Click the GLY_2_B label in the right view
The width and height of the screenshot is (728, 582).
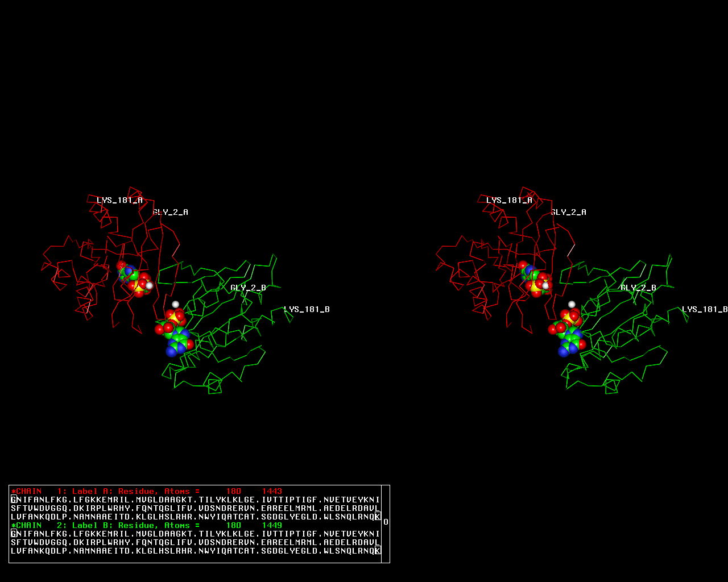tap(638, 288)
